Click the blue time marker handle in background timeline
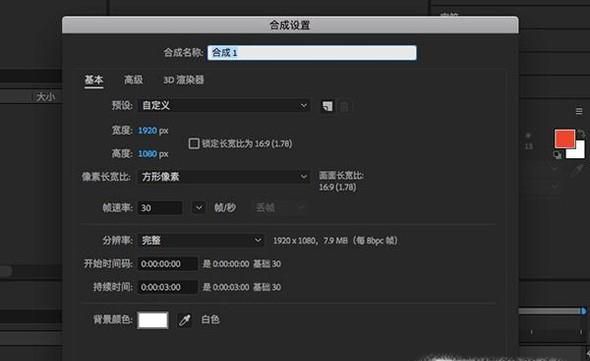The width and height of the screenshot is (590, 361). 583,311
